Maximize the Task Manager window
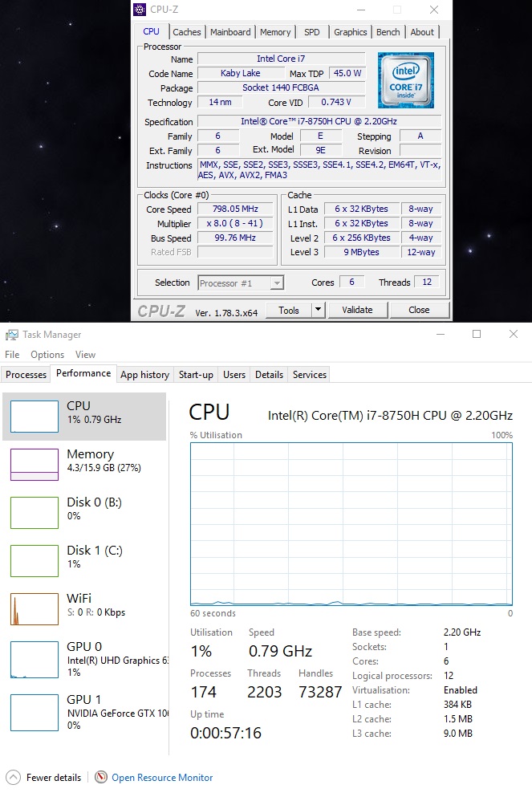This screenshot has width=532, height=797. [477, 334]
